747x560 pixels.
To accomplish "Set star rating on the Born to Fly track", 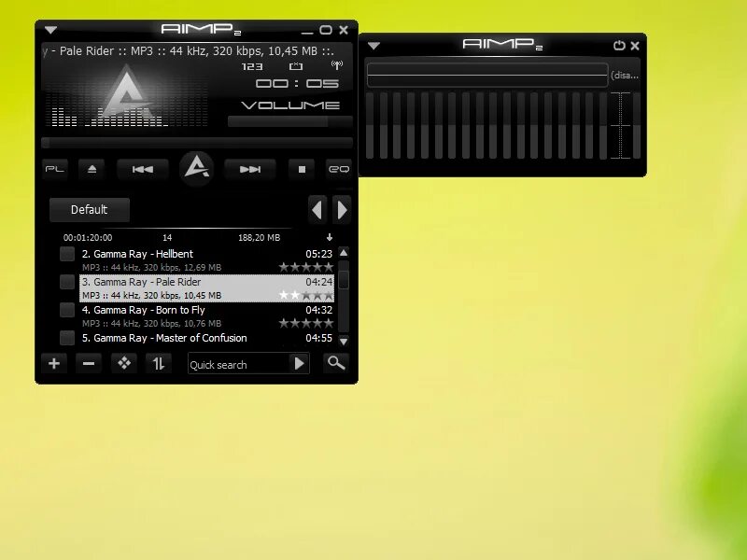I will pos(306,323).
